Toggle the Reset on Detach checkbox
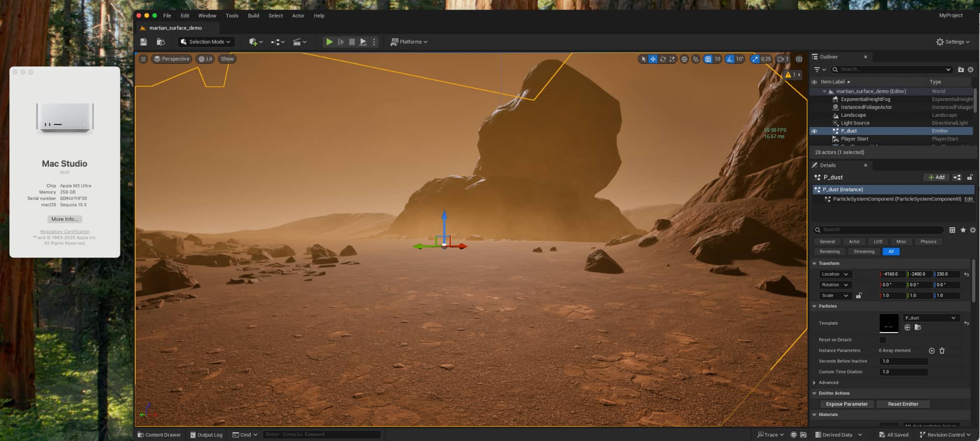The image size is (980, 441). 882,340
